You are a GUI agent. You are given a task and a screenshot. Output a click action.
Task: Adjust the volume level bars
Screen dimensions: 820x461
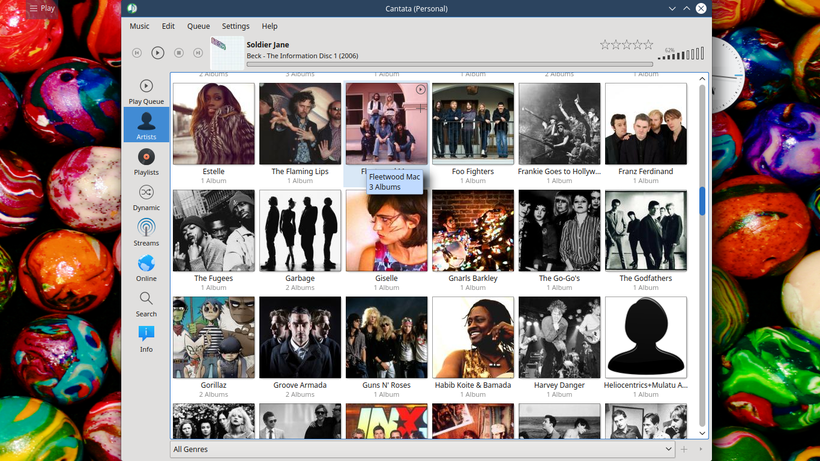681,53
